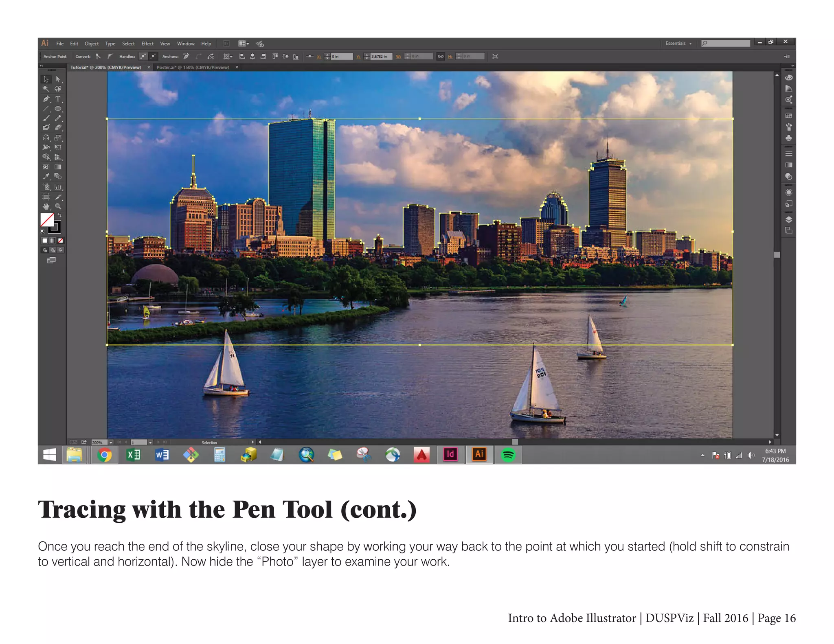834x644 pixels.
Task: Select the Hand tool
Action: coord(46,206)
